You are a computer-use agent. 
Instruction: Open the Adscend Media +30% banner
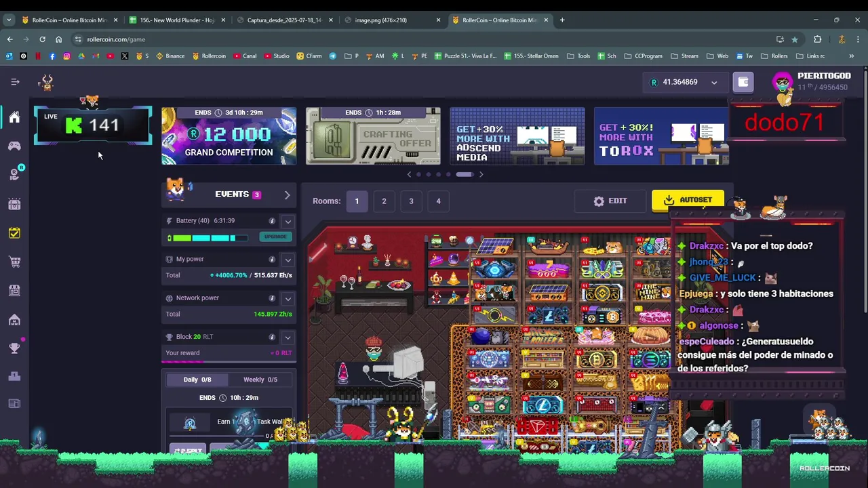click(517, 136)
